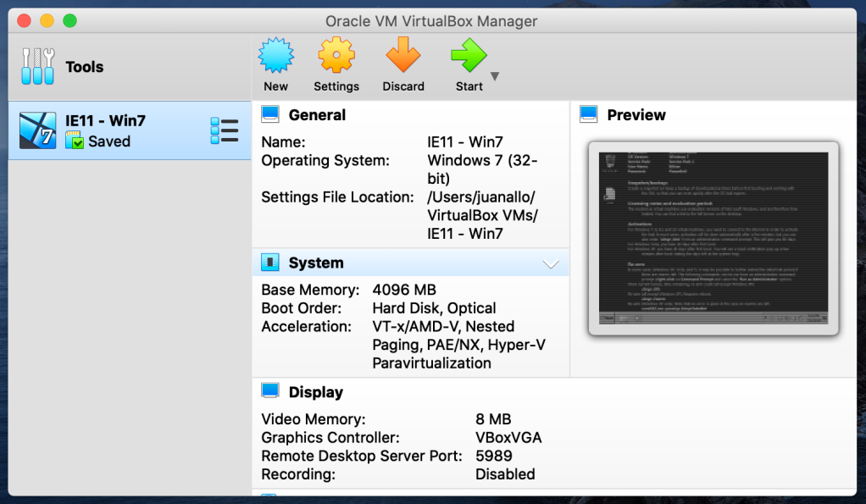This screenshot has width=866, height=504.
Task: Click the Preview section title
Action: coord(636,115)
